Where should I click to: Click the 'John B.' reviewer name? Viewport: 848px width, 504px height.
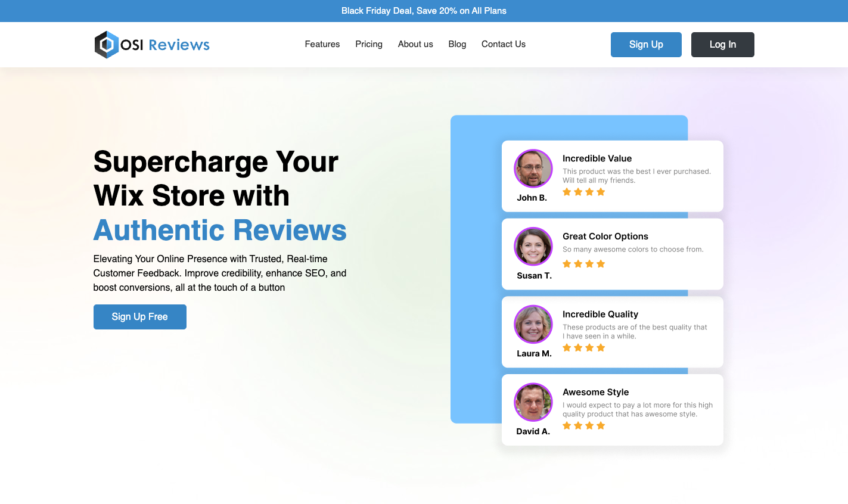pos(532,198)
